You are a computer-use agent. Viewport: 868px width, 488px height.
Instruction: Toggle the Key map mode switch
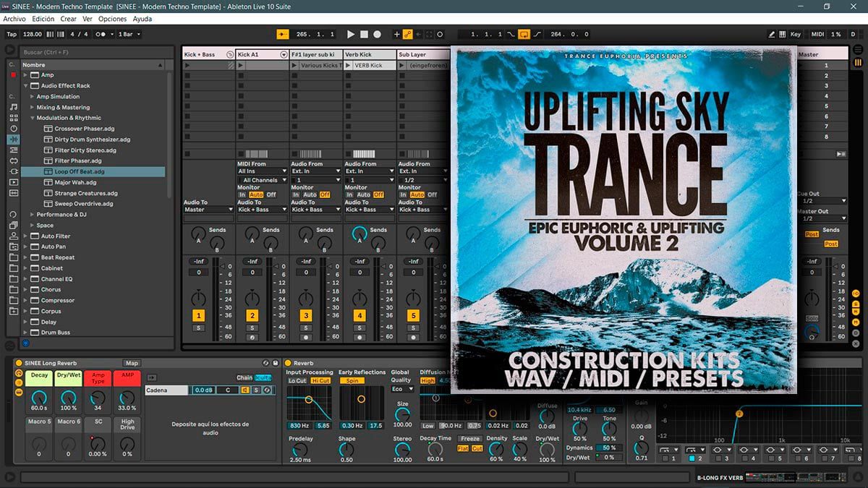796,34
